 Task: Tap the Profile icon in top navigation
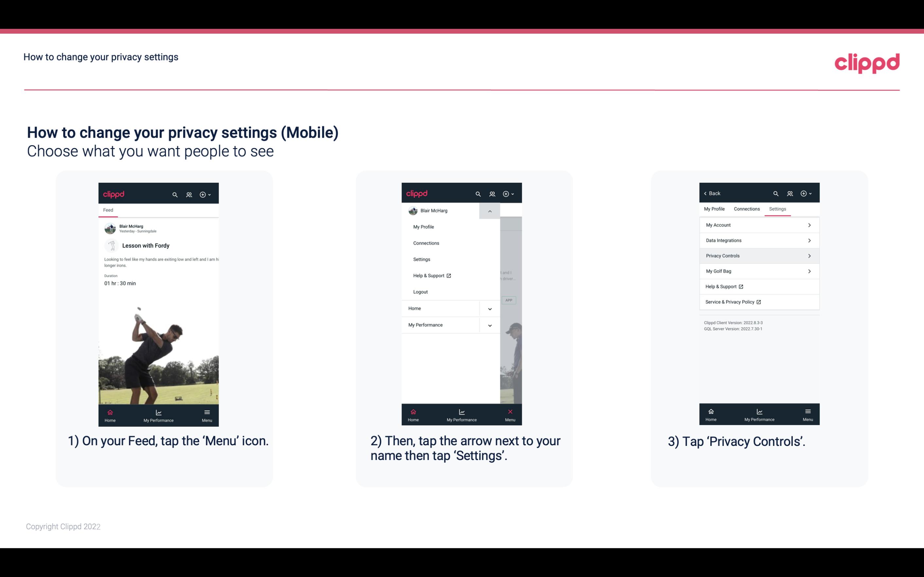tap(189, 194)
